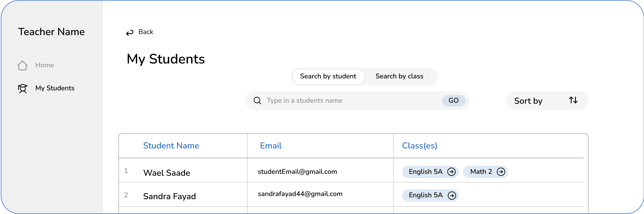The height and width of the screenshot is (214, 644).
Task: Click English 5A chip in Wael Saade row
Action: coord(430,172)
